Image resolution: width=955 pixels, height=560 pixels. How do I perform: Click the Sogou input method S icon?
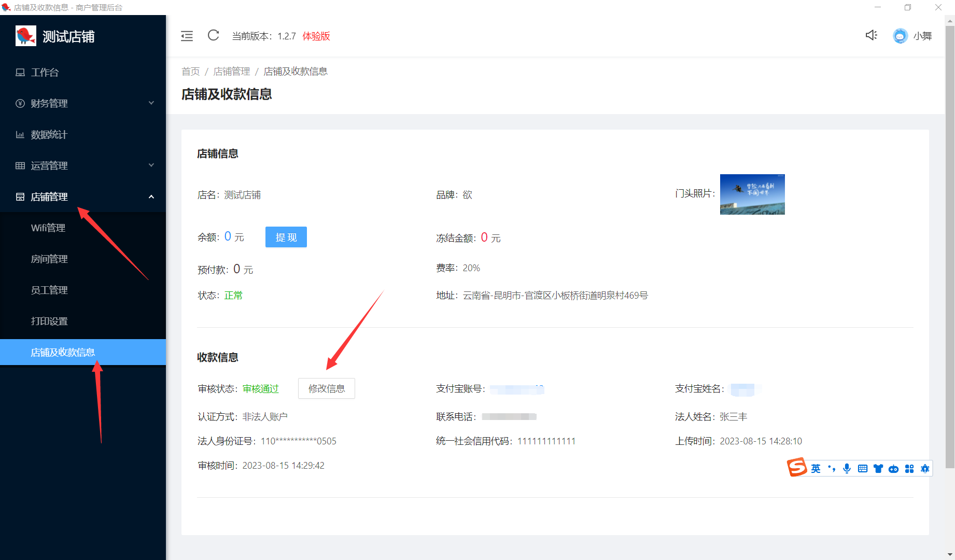(x=797, y=468)
